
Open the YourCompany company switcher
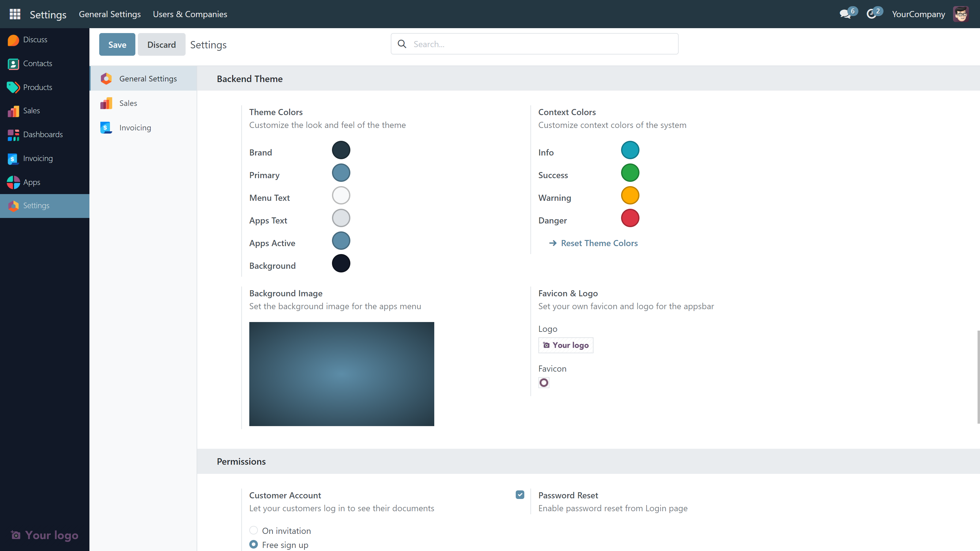918,14
